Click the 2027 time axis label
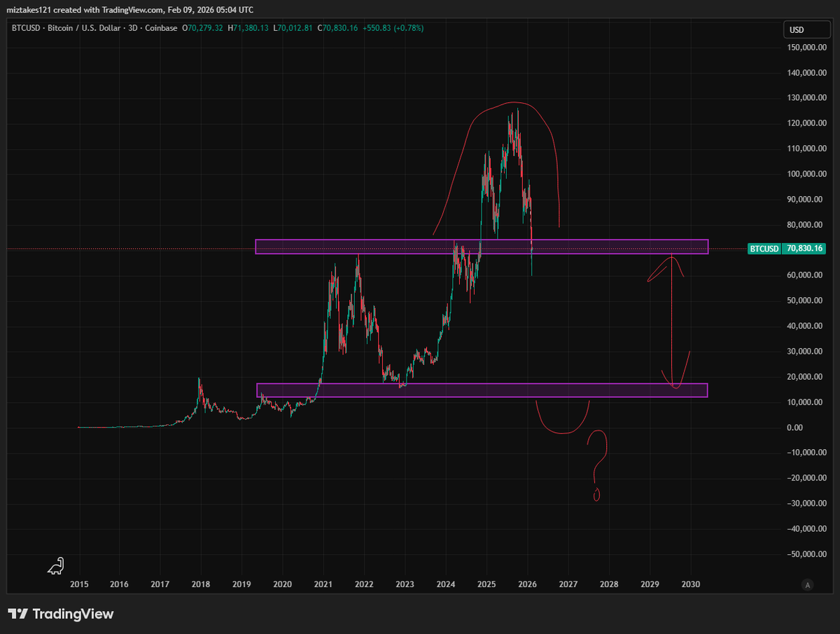This screenshot has height=634, width=840. pyautogui.click(x=568, y=584)
